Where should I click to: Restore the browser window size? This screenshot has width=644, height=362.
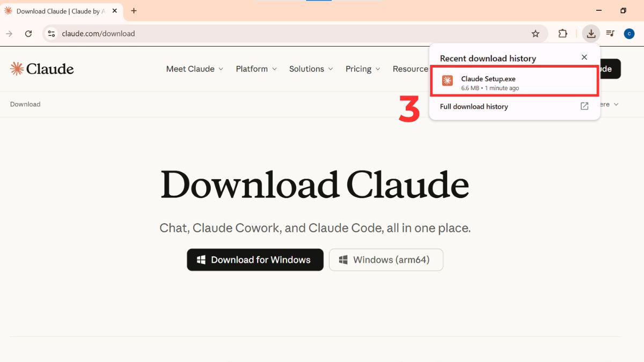tap(623, 11)
